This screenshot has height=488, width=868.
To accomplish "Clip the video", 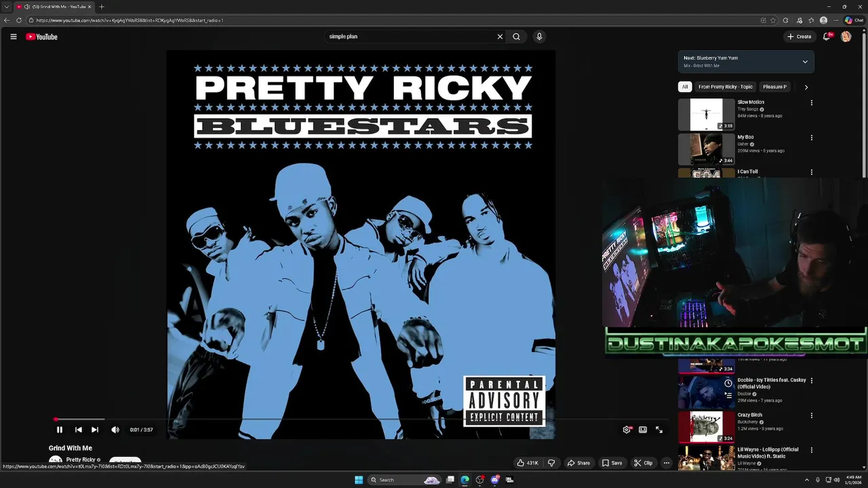I will tap(643, 463).
